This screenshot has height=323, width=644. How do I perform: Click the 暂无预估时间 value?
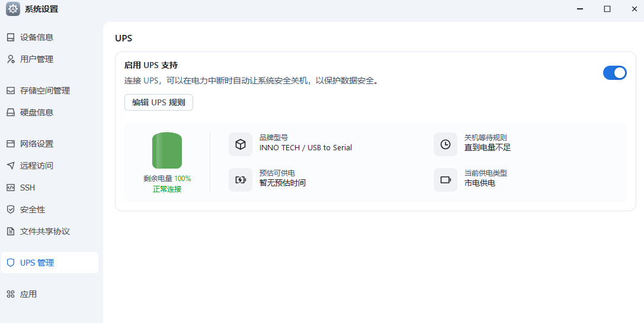click(x=283, y=183)
